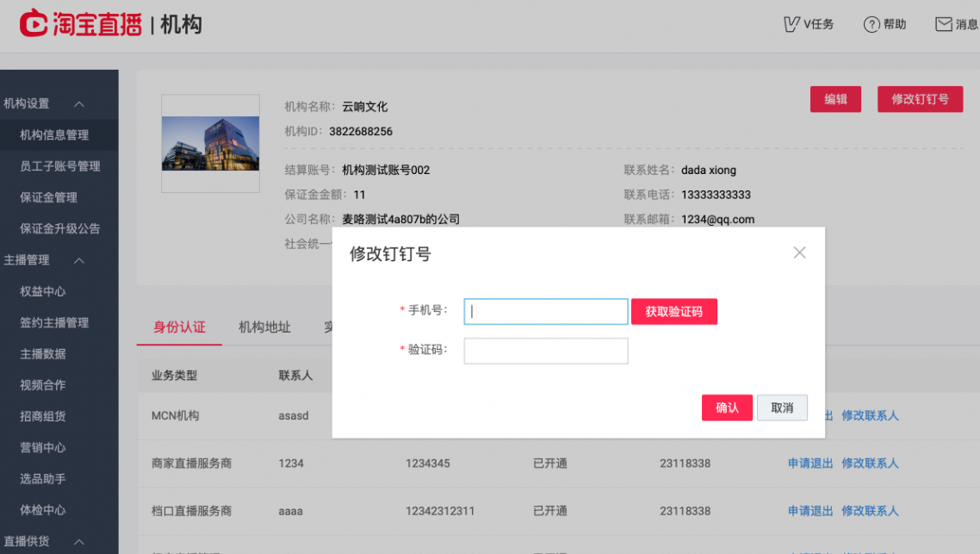Viewport: 980px width, 554px height.
Task: Switch to the 机构地址 tab
Action: click(x=264, y=327)
